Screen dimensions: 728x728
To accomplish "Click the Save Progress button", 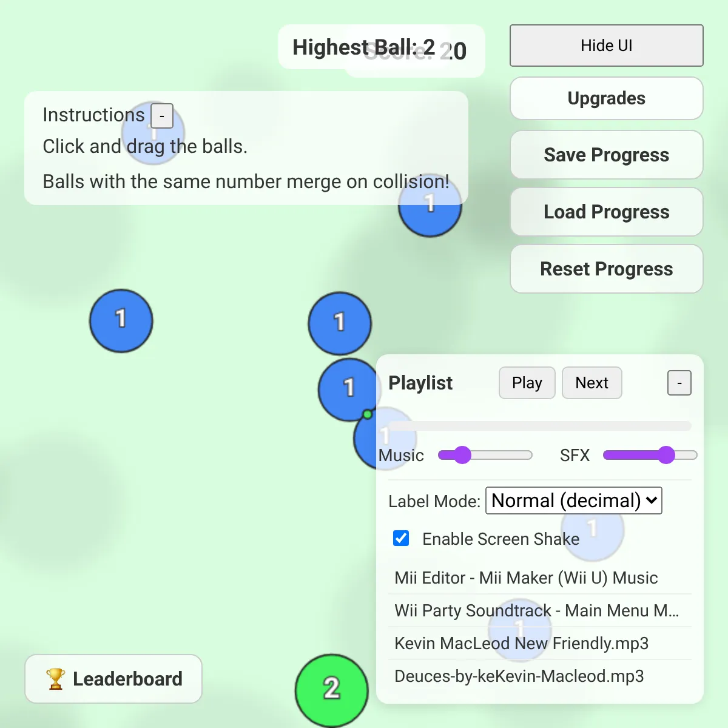I will (607, 155).
